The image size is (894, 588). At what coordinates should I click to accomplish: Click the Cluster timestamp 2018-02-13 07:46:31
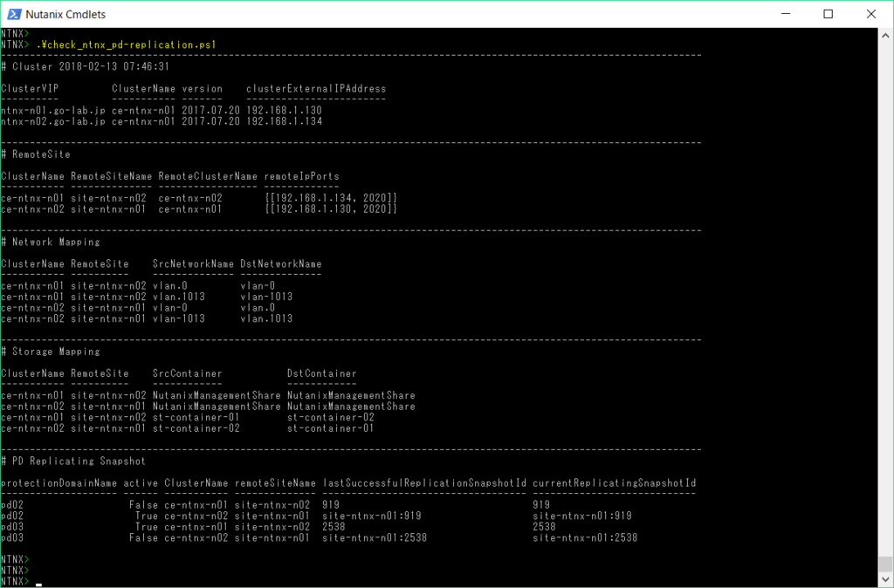pyautogui.click(x=114, y=66)
